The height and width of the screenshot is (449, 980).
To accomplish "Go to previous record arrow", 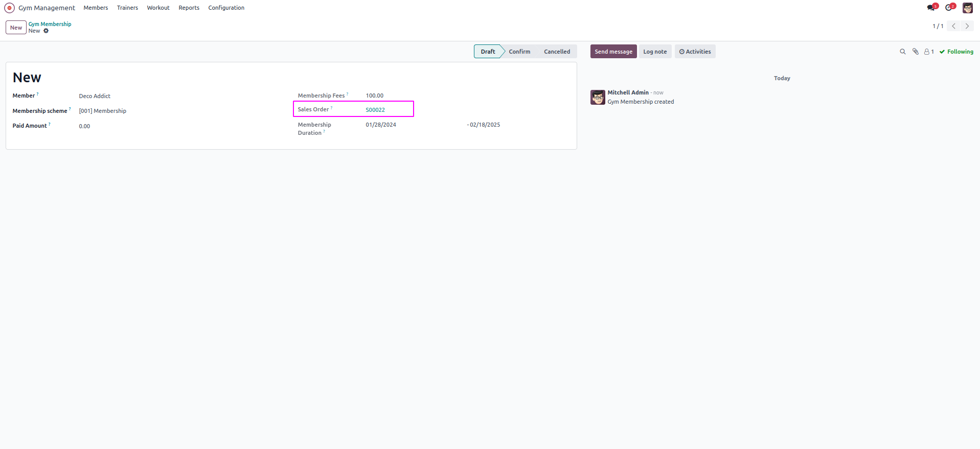I will tap(954, 26).
